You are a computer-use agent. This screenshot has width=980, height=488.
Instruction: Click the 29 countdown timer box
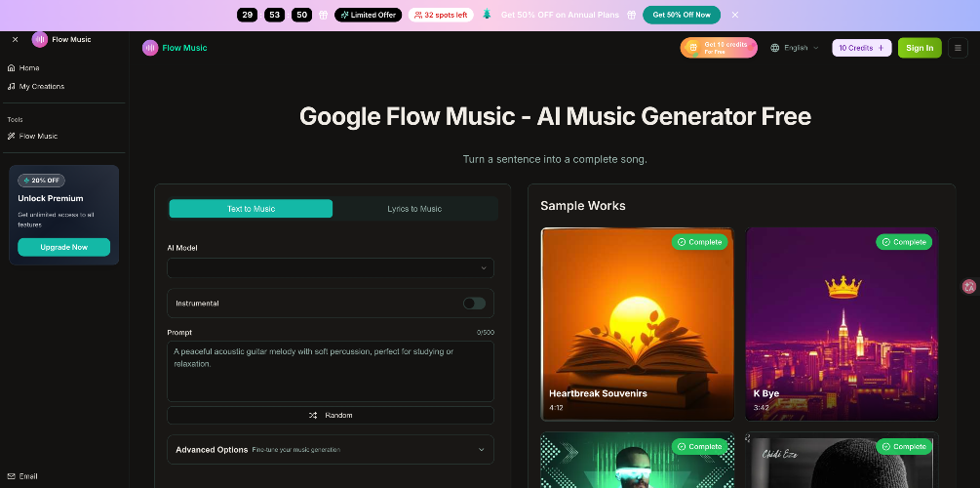point(247,15)
